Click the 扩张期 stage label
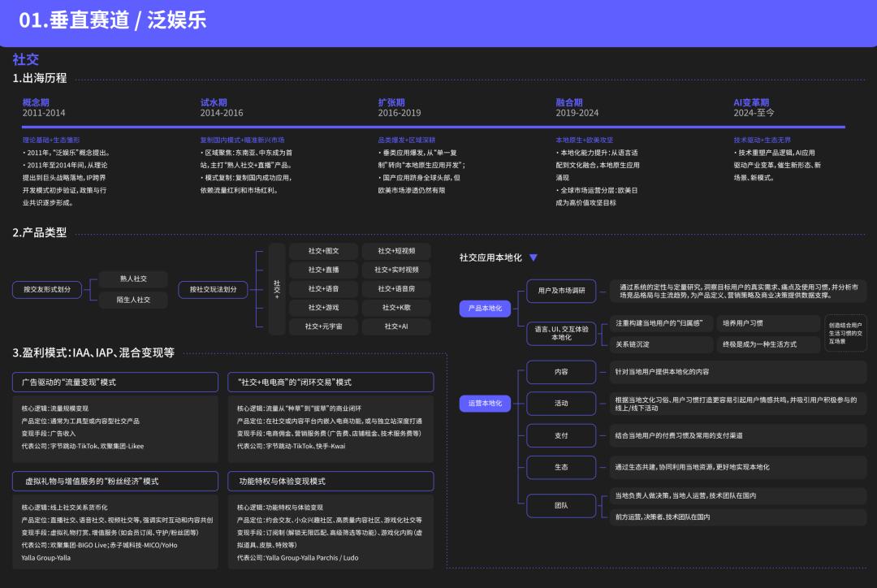The height and width of the screenshot is (588, 877). [391, 102]
